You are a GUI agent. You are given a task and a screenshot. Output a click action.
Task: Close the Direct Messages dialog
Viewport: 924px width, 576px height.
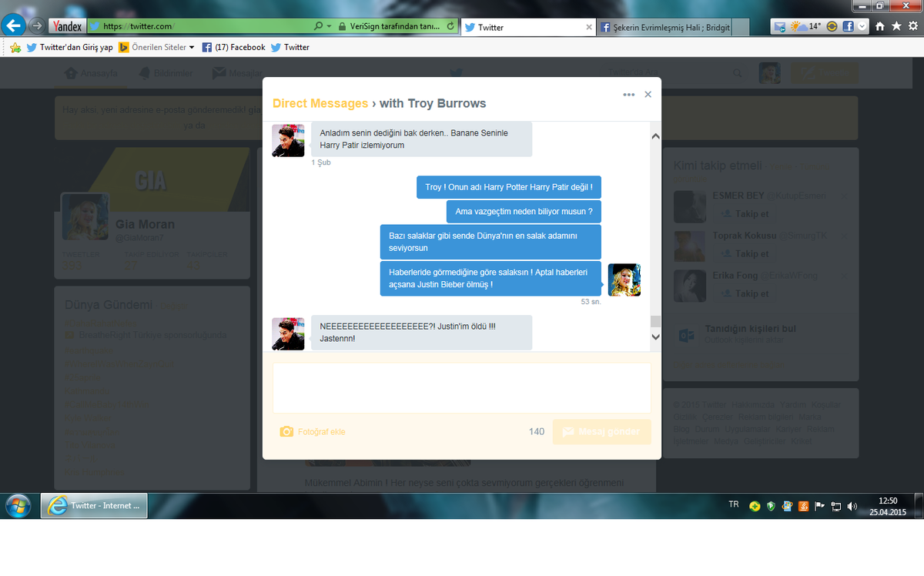[x=648, y=95]
